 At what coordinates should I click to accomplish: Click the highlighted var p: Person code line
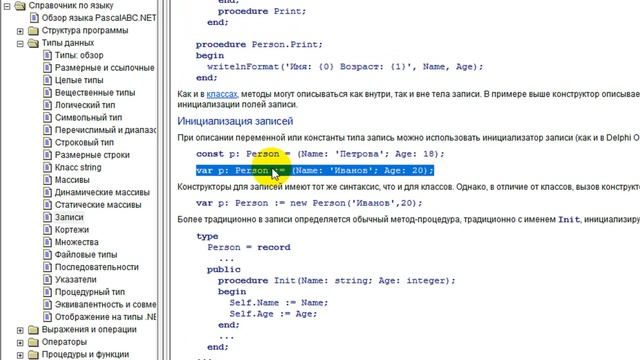[315, 170]
